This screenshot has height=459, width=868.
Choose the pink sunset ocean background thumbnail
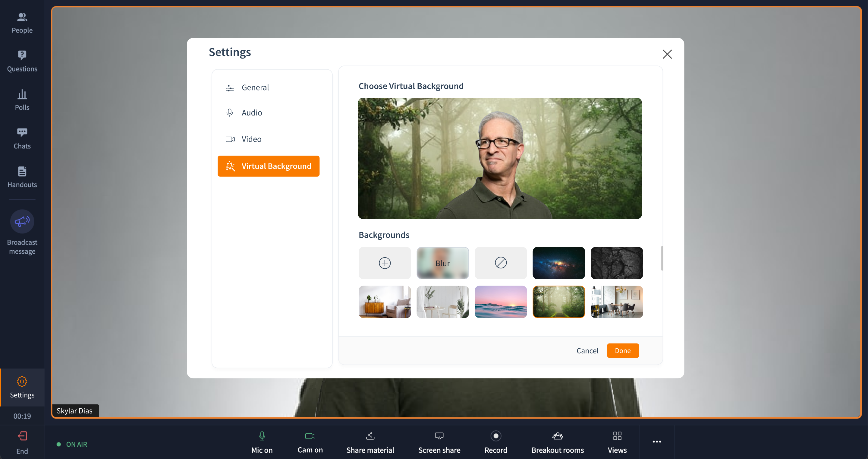pos(500,302)
